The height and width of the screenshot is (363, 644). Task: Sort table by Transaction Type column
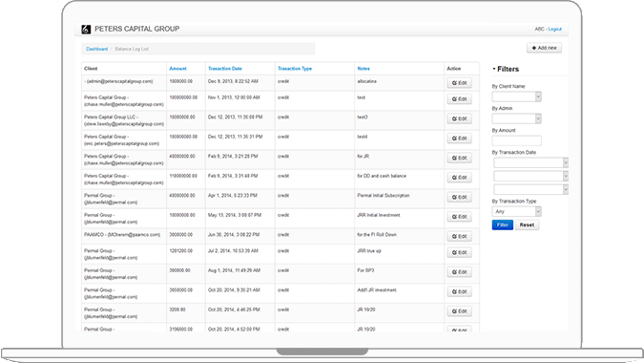(x=295, y=69)
